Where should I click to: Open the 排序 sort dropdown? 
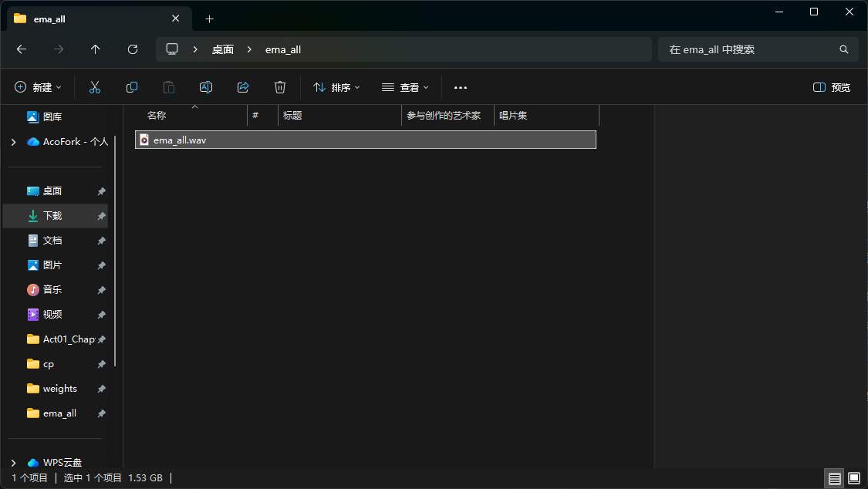(x=336, y=88)
